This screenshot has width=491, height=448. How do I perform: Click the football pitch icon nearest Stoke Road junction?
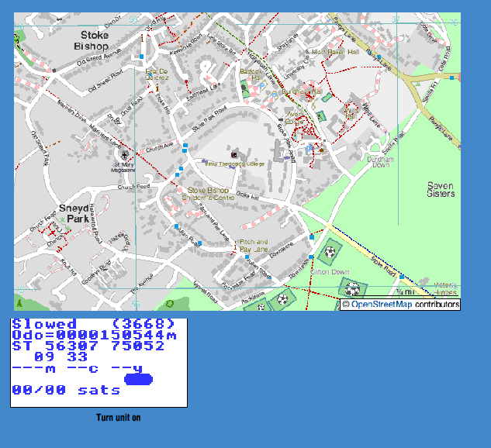pos(330,252)
